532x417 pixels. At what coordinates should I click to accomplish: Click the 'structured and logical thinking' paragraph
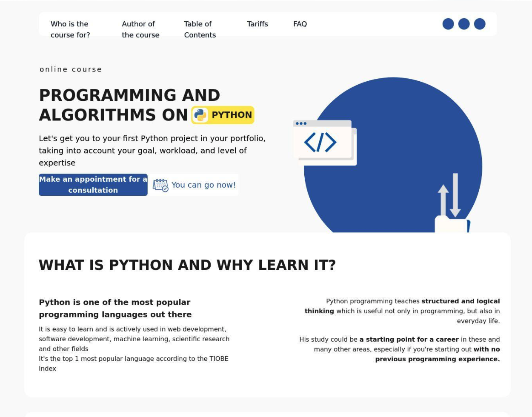(x=402, y=311)
